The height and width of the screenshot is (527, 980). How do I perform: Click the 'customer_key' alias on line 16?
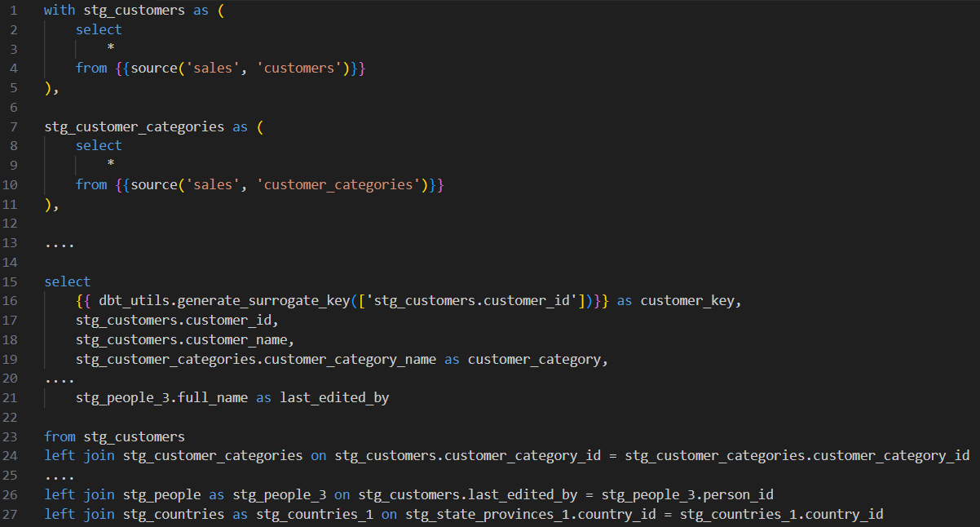[x=687, y=301]
